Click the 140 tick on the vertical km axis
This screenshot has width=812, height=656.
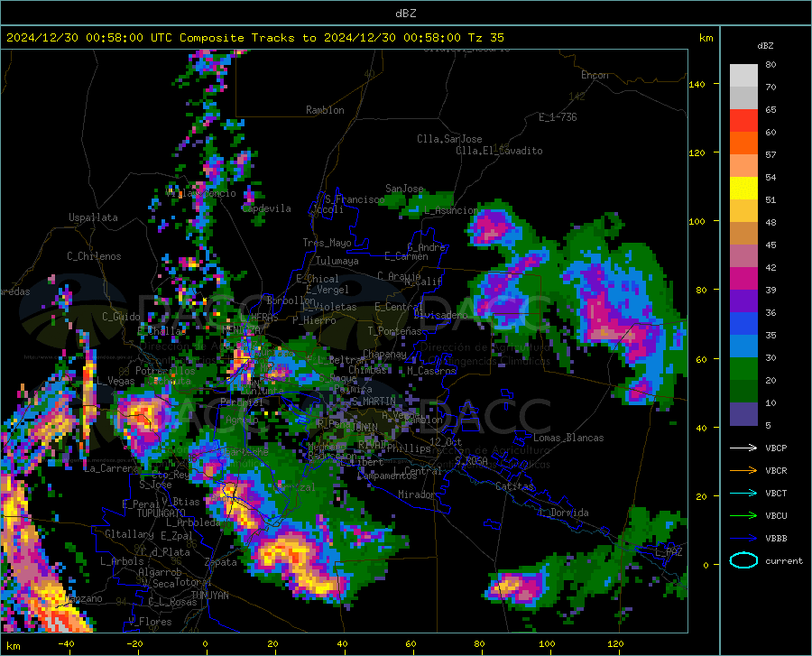tap(697, 84)
